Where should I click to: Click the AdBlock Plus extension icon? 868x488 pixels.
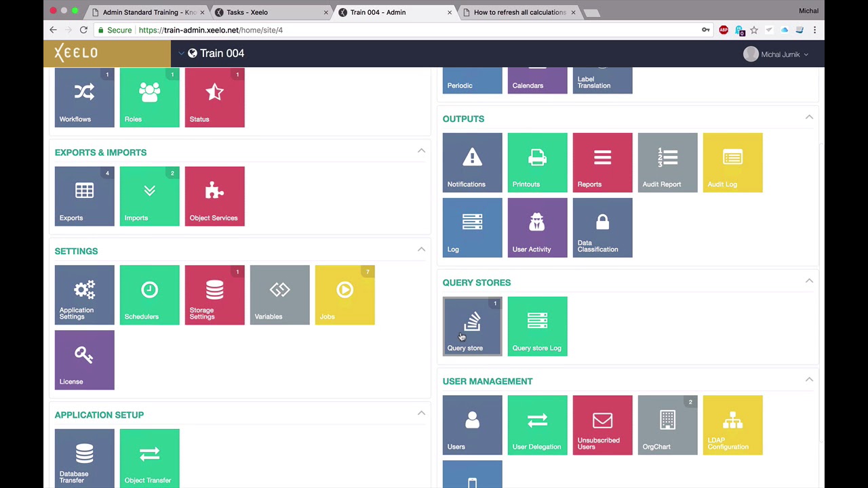pos(724,30)
